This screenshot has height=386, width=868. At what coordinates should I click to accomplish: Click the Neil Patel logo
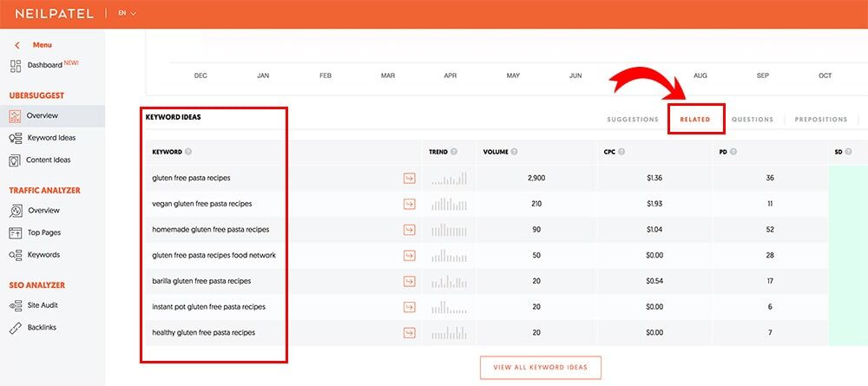coord(53,14)
